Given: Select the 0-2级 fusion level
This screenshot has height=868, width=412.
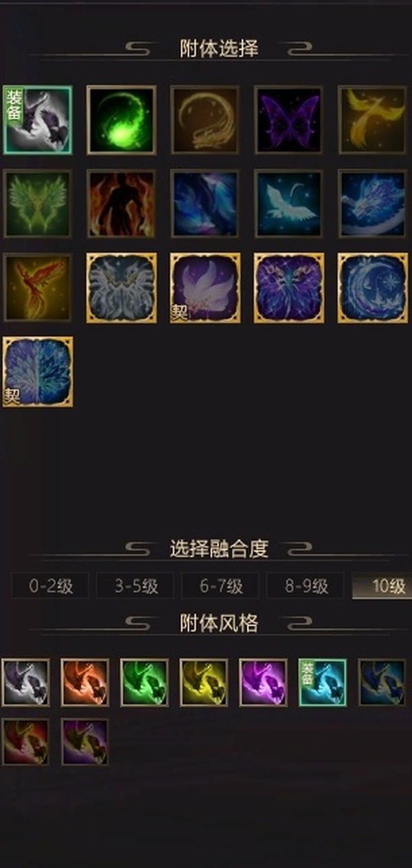Looking at the screenshot, I should pyautogui.click(x=50, y=586).
